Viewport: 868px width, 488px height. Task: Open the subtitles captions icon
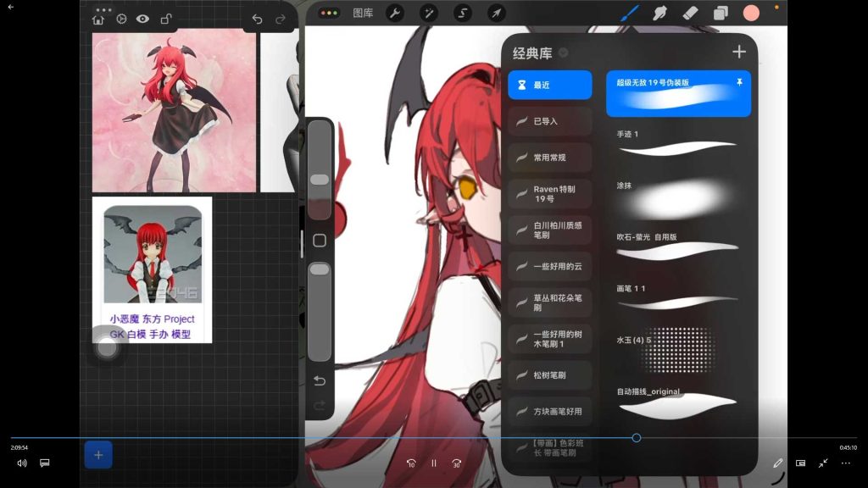pyautogui.click(x=45, y=463)
